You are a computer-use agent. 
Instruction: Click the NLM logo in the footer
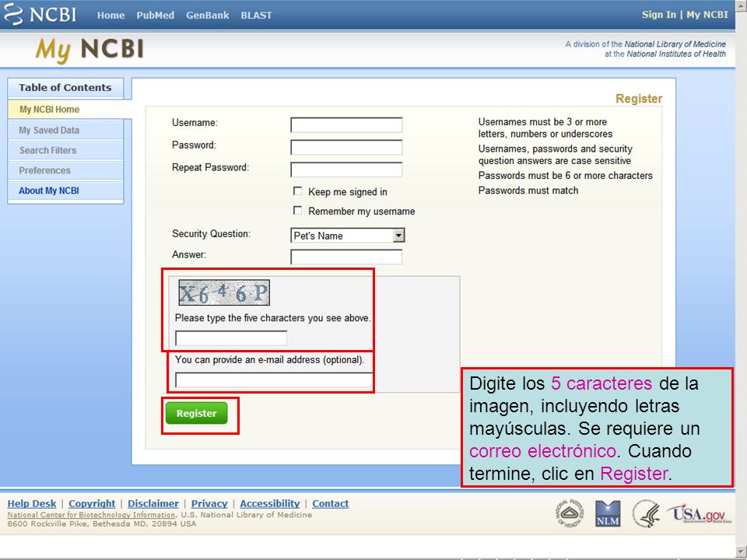[x=608, y=514]
